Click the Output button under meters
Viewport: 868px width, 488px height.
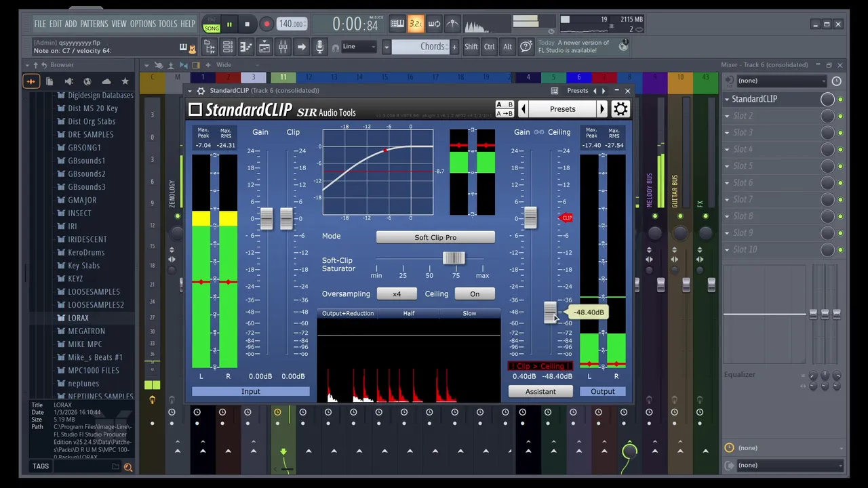point(602,392)
